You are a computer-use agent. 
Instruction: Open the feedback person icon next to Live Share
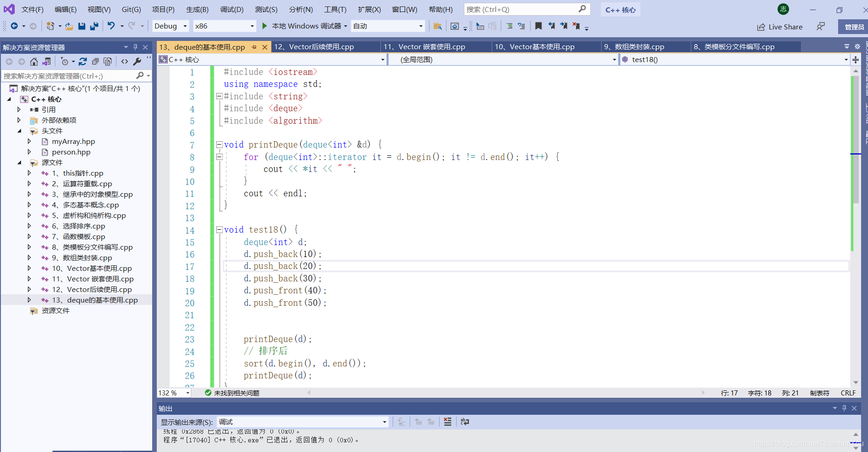point(821,27)
